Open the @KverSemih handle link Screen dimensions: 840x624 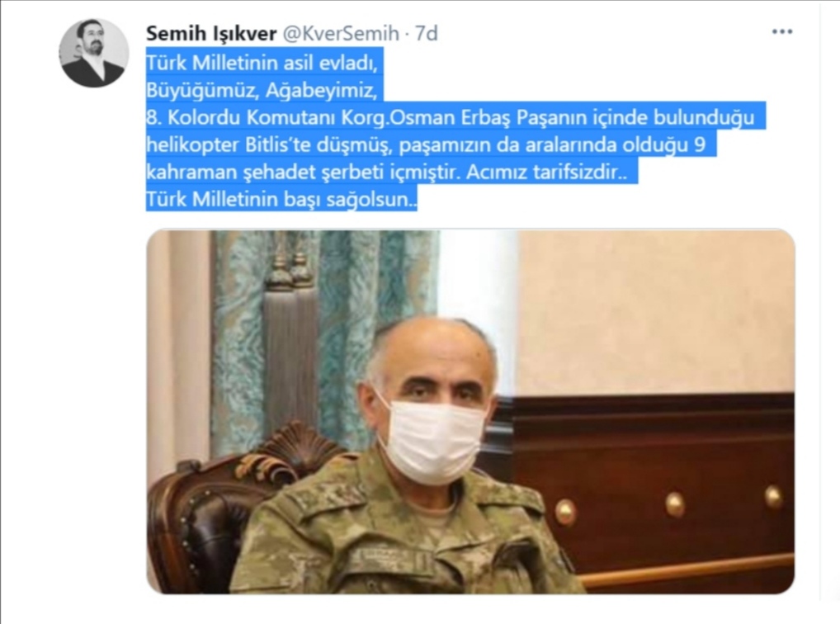pos(340,33)
